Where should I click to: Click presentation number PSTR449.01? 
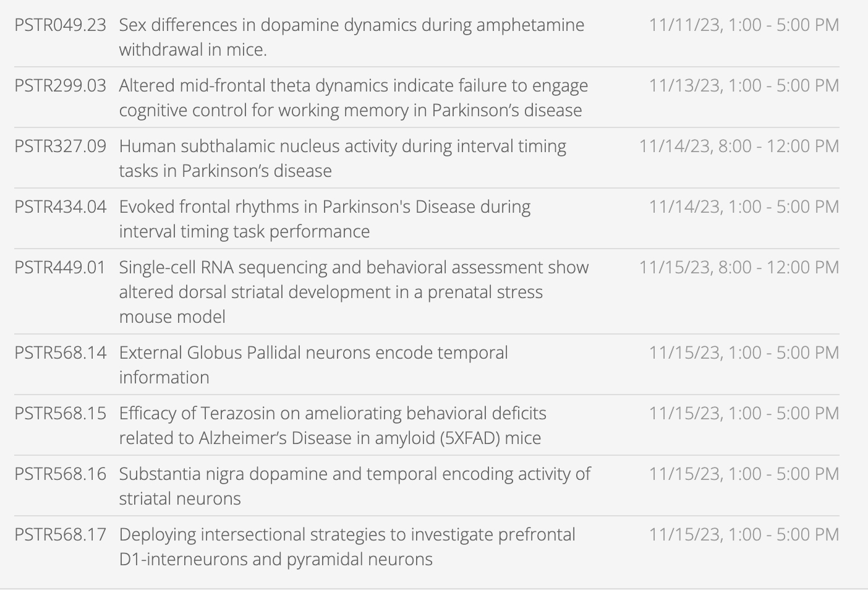point(60,268)
